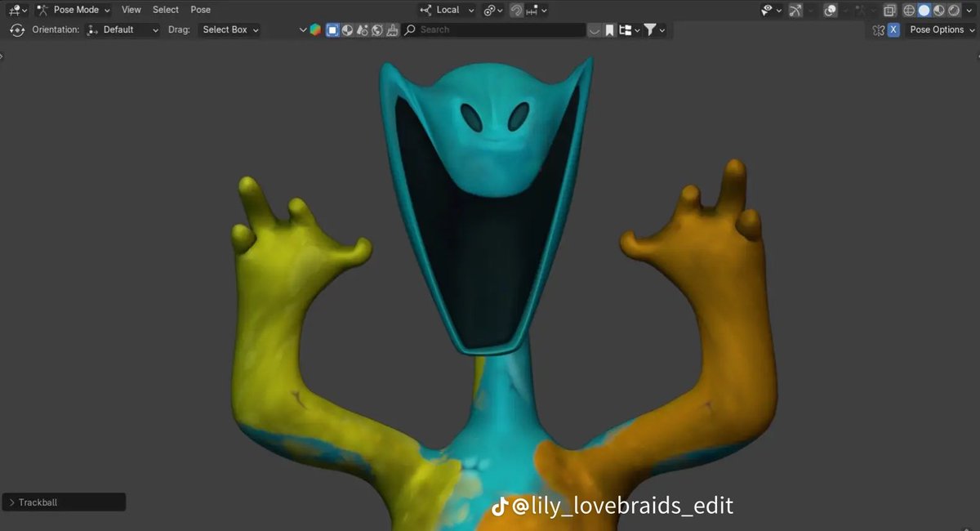Open the Pose Options dropdown
This screenshot has width=980, height=531.
coord(942,29)
